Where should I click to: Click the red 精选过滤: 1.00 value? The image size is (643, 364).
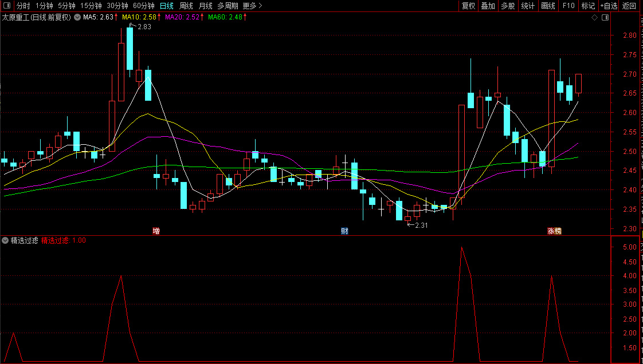coord(64,241)
